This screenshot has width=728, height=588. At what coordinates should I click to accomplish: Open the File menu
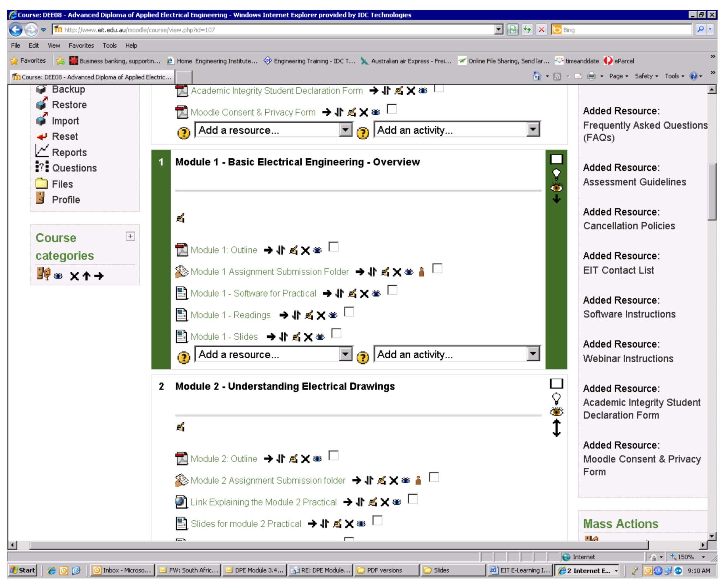(15, 46)
